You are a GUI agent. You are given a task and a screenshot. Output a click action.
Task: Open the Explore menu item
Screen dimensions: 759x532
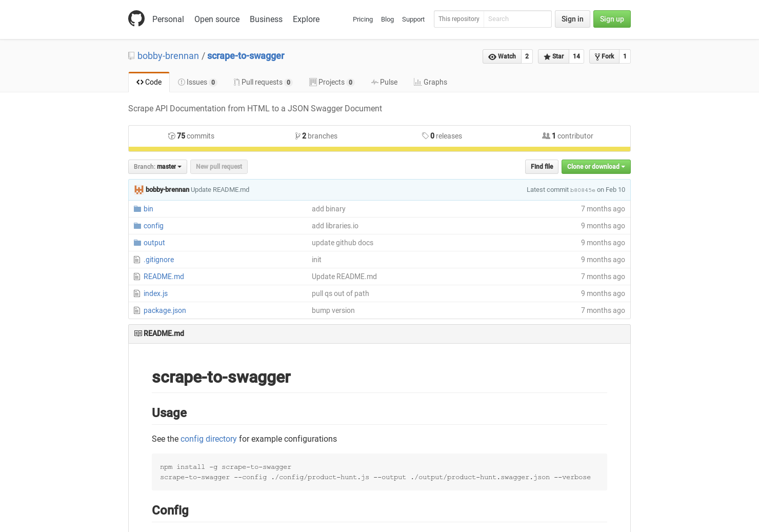pos(306,19)
